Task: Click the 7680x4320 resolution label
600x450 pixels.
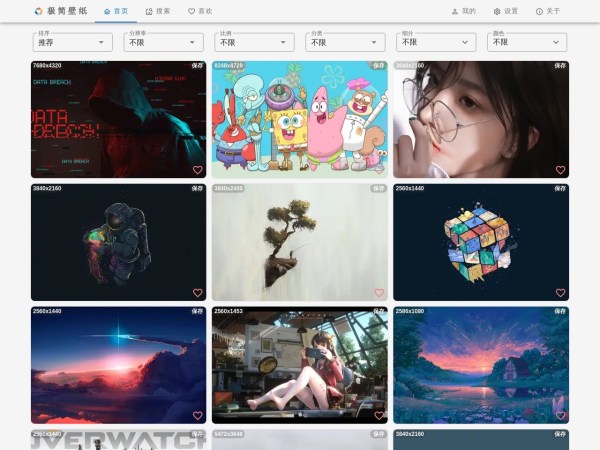Action: [47, 65]
